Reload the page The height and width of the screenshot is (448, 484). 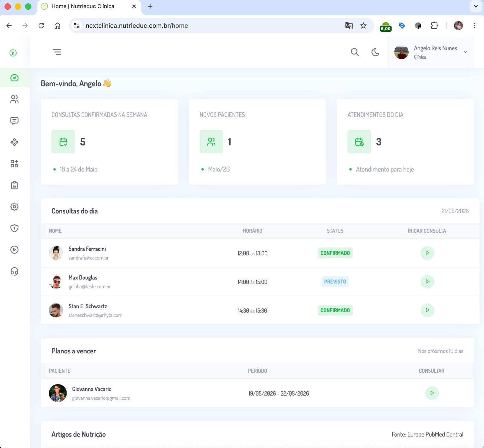(x=41, y=26)
